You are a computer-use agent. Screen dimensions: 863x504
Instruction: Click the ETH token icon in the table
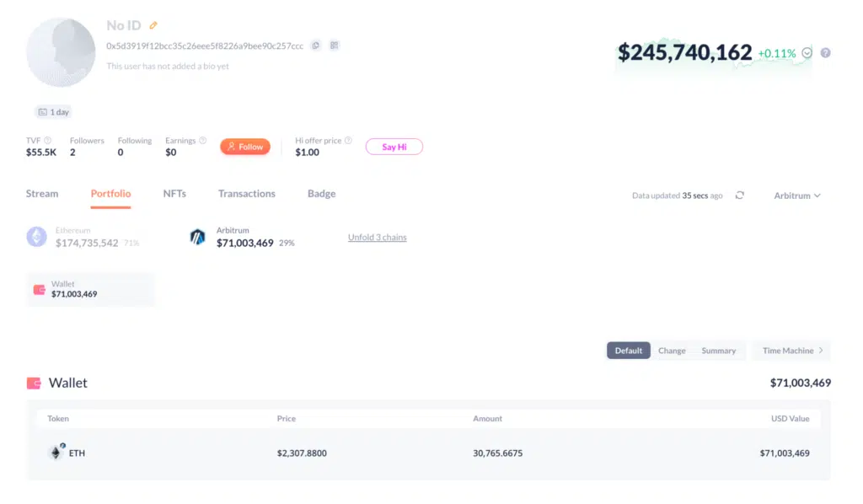click(x=56, y=453)
